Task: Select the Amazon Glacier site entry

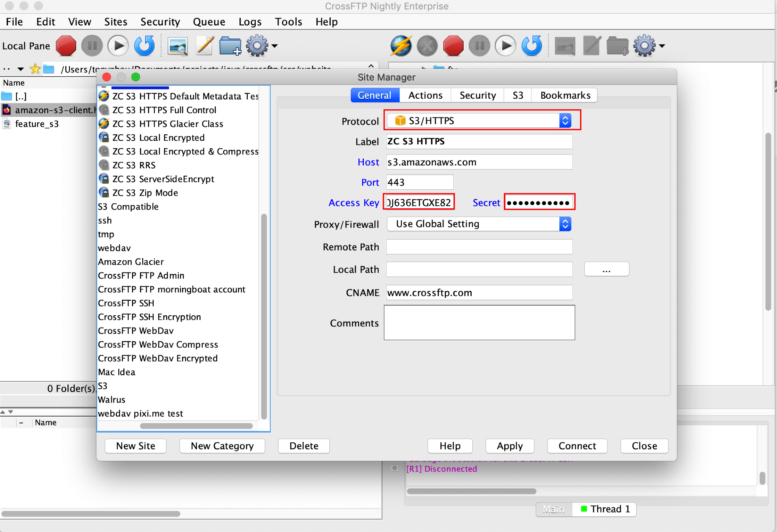Action: 131,261
